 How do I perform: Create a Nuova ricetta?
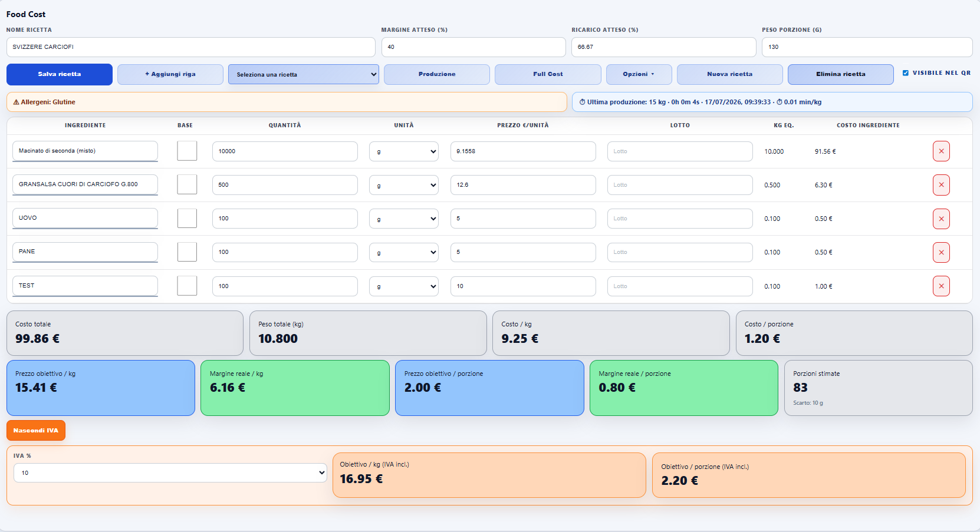pos(730,74)
